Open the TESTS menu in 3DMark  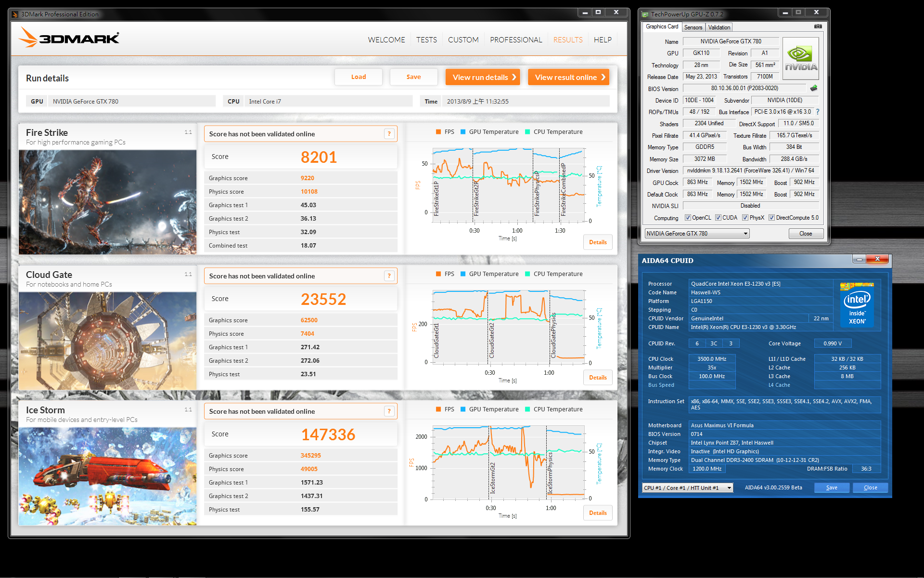426,40
